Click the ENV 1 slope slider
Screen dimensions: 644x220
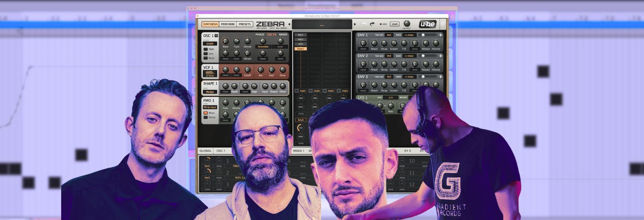[428, 35]
